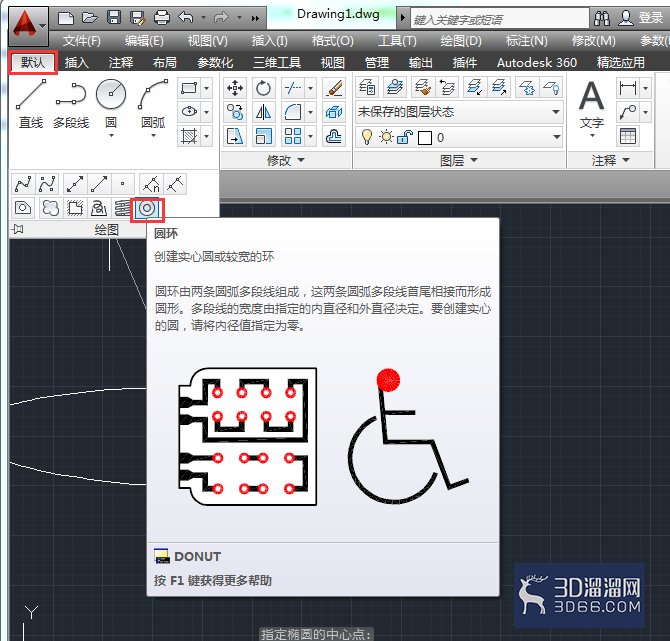
Task: Switch to the Autodesk 360 ribbon tab
Action: point(537,63)
